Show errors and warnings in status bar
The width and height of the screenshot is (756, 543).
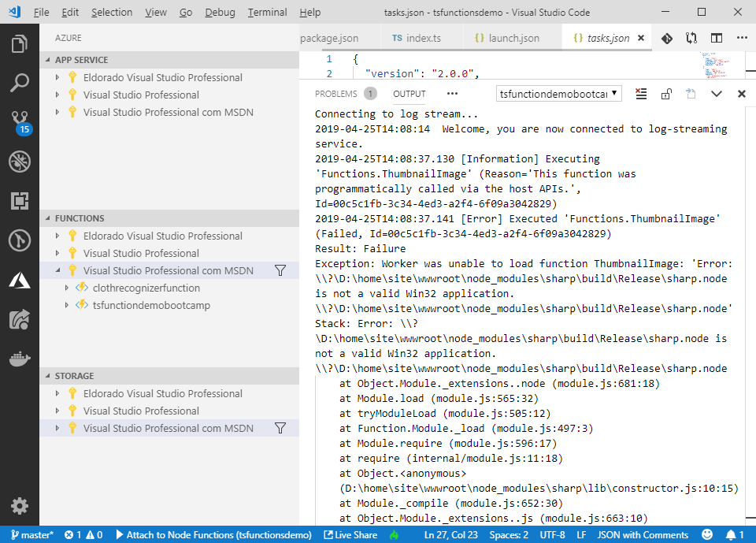click(x=83, y=535)
